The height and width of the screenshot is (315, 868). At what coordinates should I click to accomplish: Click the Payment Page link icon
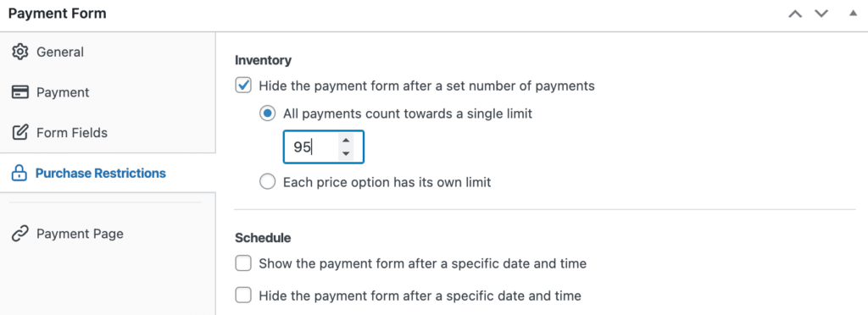click(x=20, y=234)
